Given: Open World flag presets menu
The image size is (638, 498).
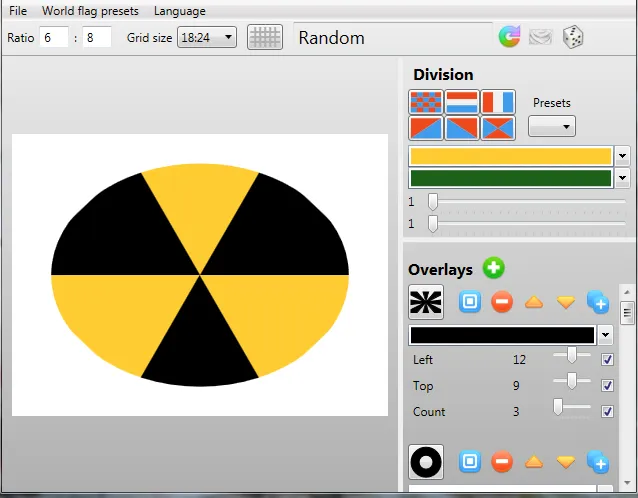Looking at the screenshot, I should [90, 11].
